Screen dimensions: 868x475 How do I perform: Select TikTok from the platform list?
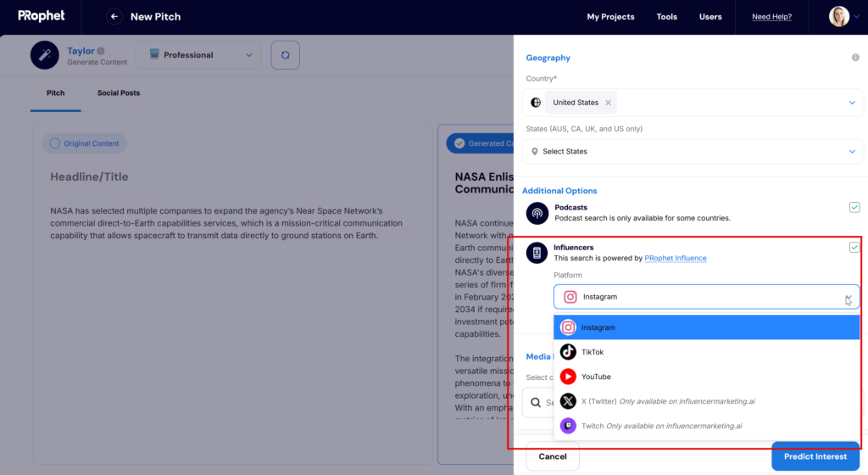coord(706,352)
